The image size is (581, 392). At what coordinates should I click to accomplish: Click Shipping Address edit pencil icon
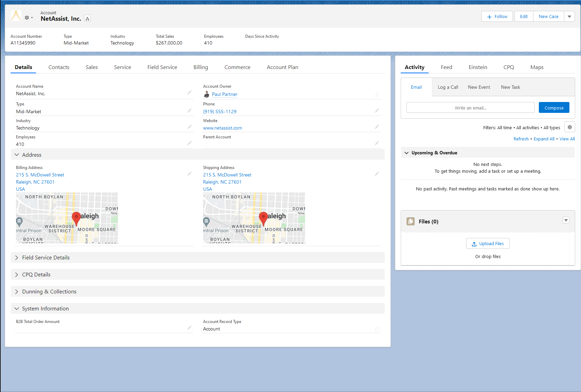[377, 174]
